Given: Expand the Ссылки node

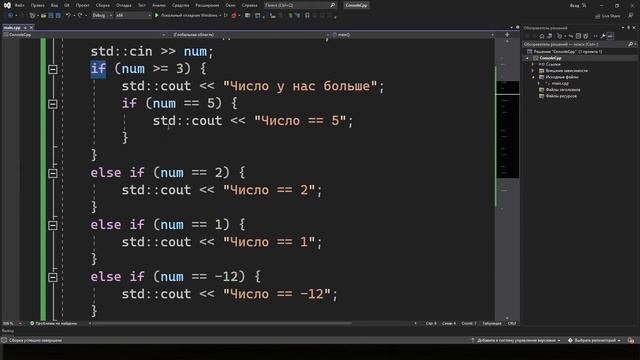Looking at the screenshot, I should [x=533, y=64].
